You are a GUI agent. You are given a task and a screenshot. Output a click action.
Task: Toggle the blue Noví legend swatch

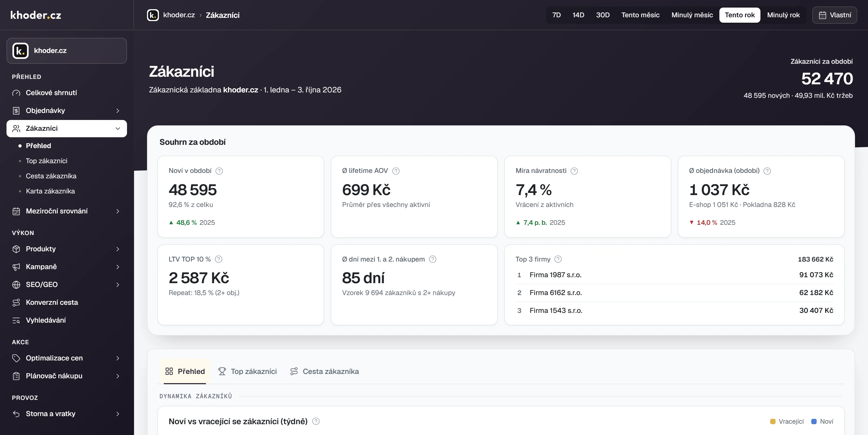click(814, 421)
